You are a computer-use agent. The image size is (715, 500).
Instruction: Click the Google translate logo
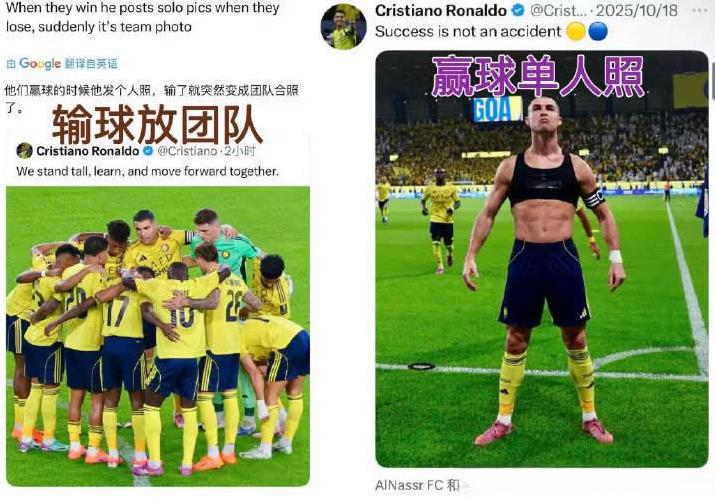click(x=40, y=64)
